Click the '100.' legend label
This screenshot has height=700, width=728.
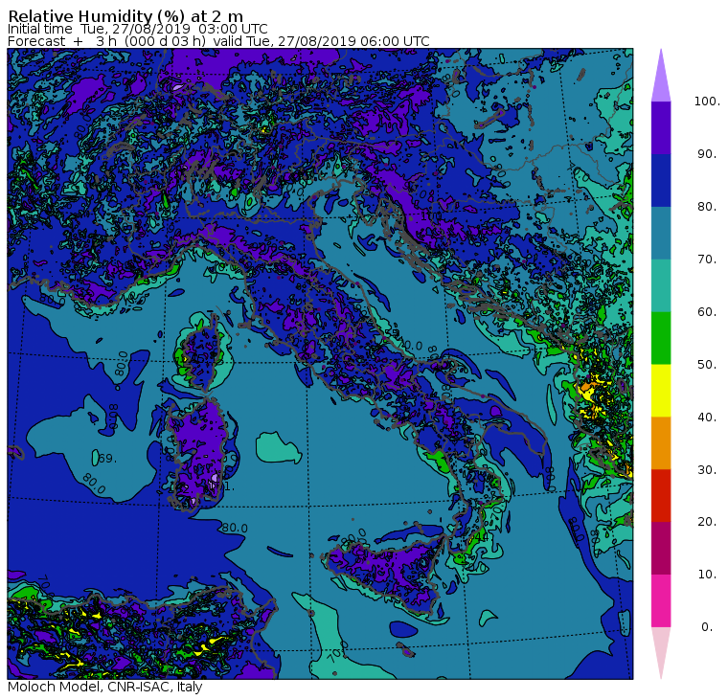coord(707,102)
